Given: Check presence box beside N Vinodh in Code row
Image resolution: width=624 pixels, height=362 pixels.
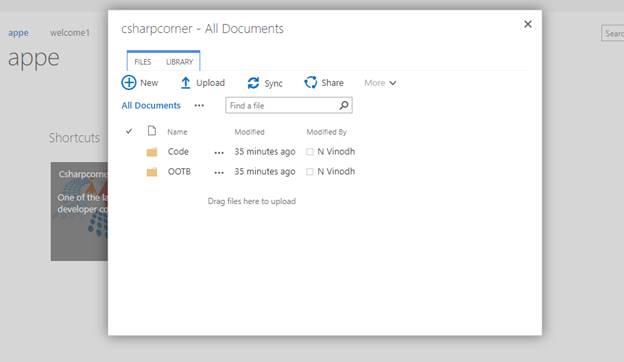Looking at the screenshot, I should tap(310, 152).
